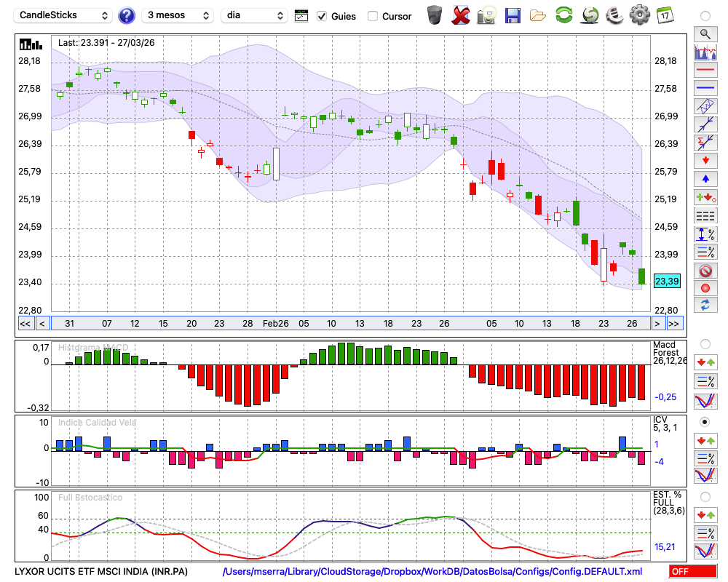Select the blue horizontal line tool

[705, 88]
